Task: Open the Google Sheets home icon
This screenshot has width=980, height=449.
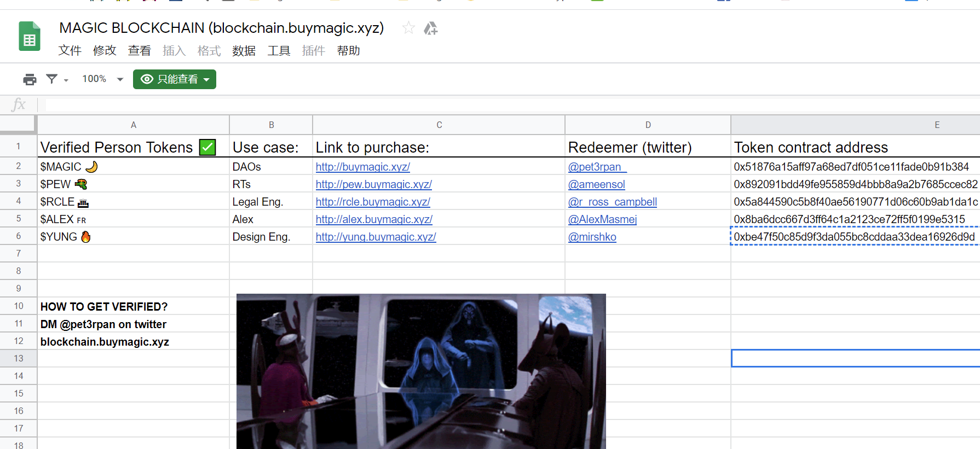Action: [30, 36]
